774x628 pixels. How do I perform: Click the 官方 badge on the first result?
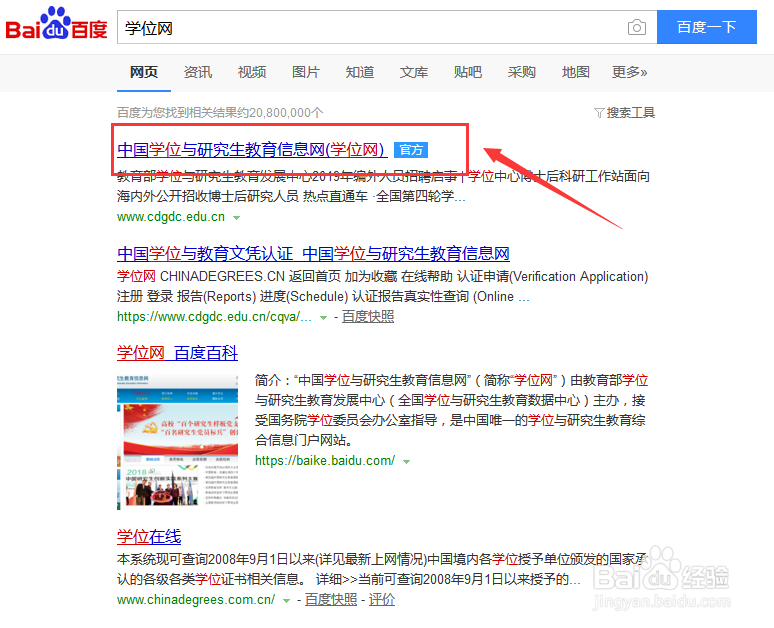click(411, 150)
